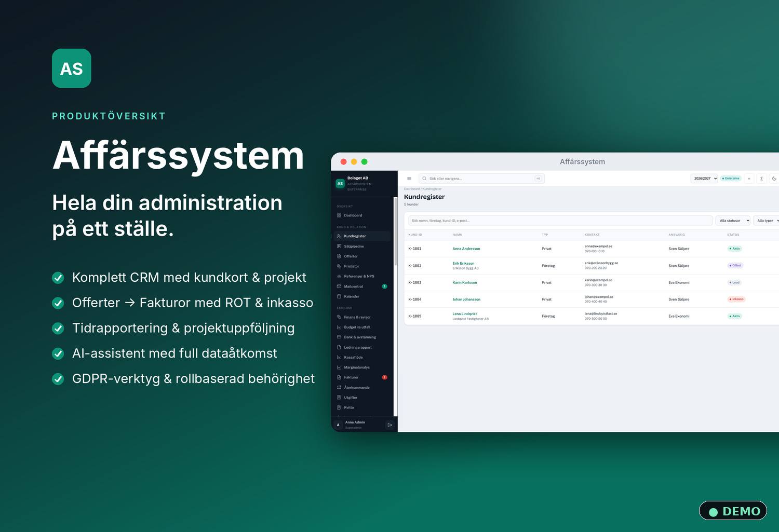Screen dimensions: 779x532
Task: Focus the Sök eller navigera search field
Action: pyautogui.click(x=482, y=179)
